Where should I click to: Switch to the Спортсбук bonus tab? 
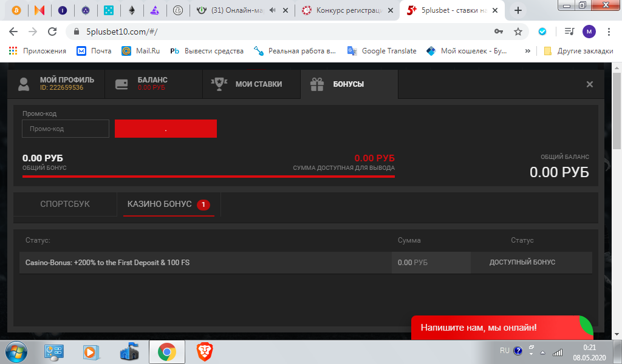65,204
